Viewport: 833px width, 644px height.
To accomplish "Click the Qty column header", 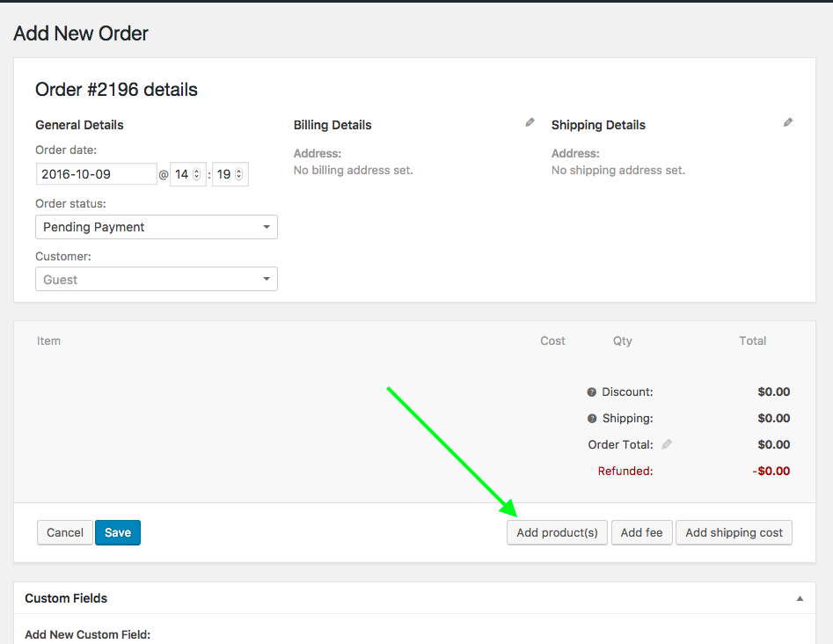I will tap(623, 340).
